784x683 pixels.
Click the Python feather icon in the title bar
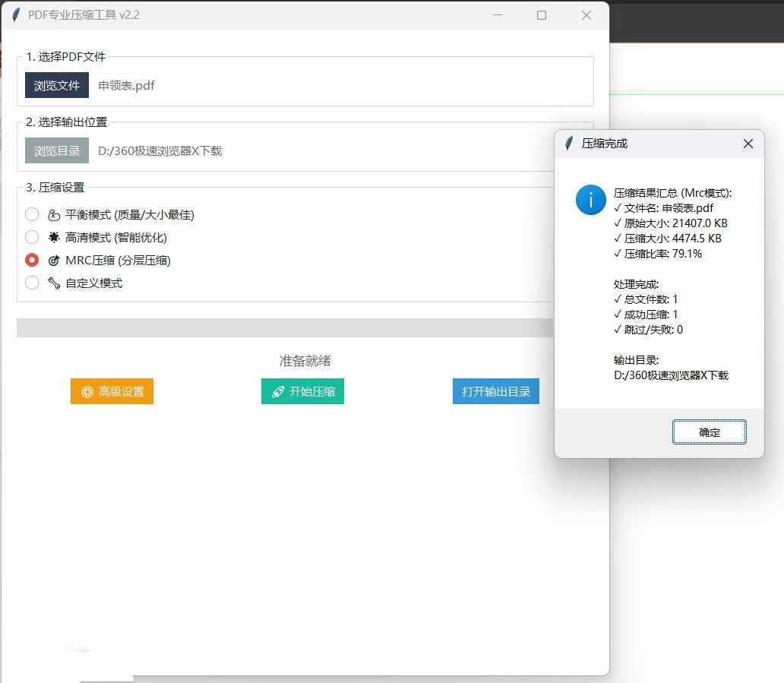[14, 14]
